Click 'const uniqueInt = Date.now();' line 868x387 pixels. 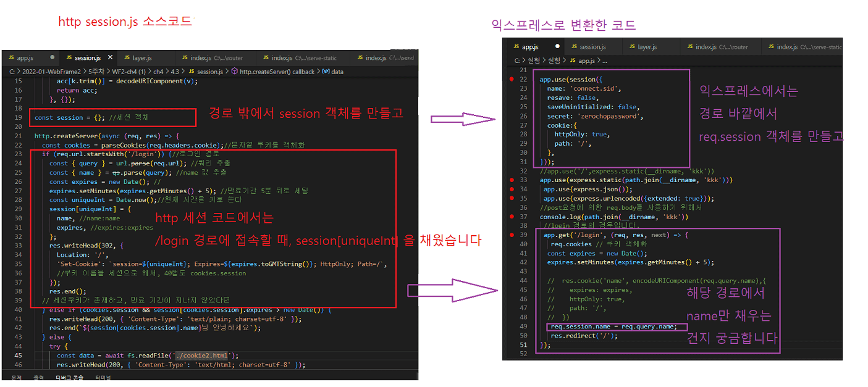coord(146,200)
